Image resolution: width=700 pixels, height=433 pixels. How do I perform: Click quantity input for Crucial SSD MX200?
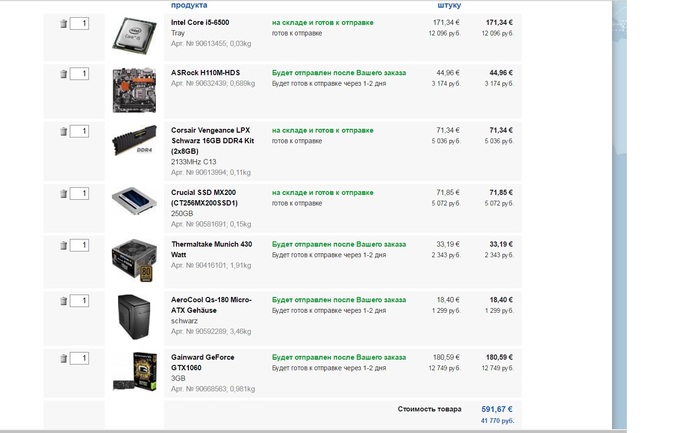(x=79, y=193)
